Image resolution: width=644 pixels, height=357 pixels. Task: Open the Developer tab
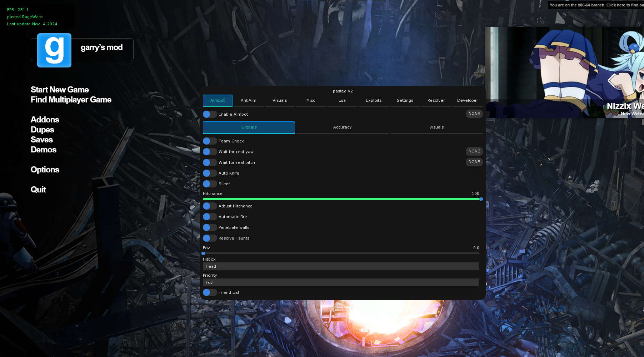pos(468,101)
